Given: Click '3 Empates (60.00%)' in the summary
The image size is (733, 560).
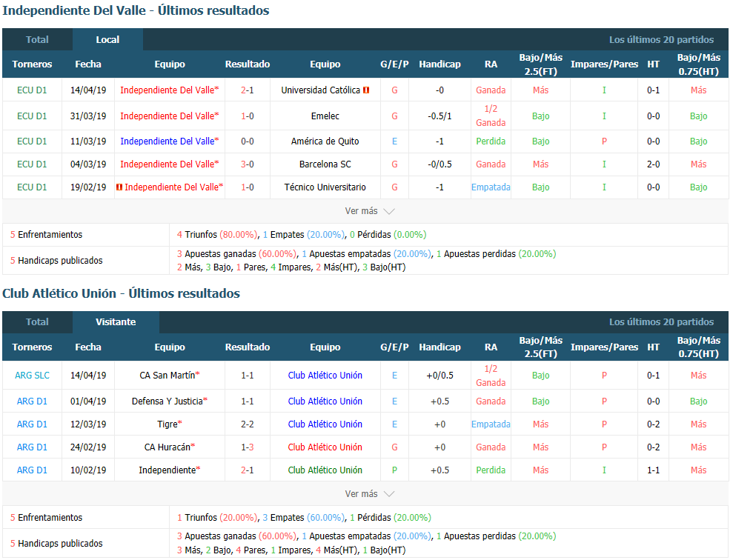Looking at the screenshot, I should point(303,518).
